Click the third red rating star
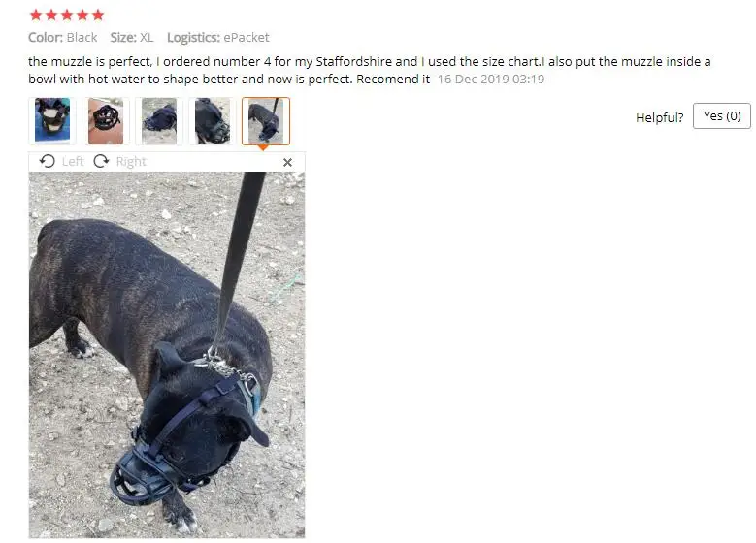The width and height of the screenshot is (756, 543). [67, 15]
